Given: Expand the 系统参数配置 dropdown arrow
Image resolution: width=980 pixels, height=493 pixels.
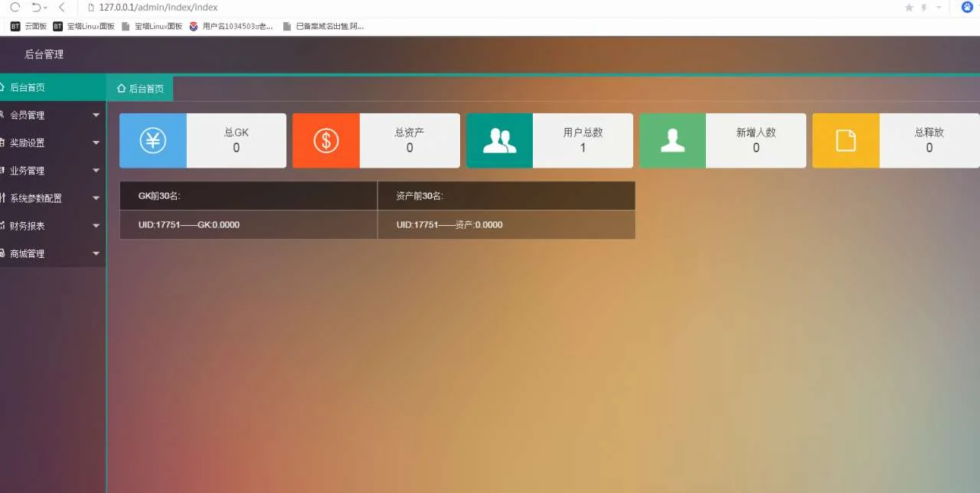Looking at the screenshot, I should pos(96,198).
